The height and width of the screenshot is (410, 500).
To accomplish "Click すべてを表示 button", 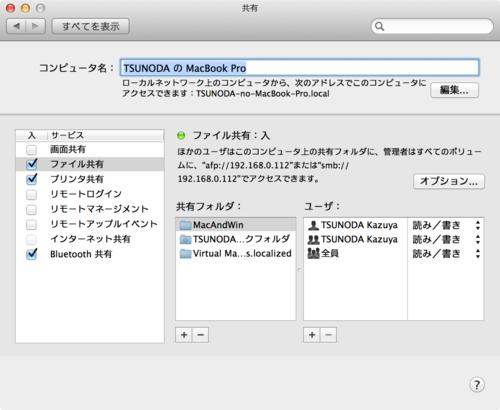I will click(x=91, y=26).
